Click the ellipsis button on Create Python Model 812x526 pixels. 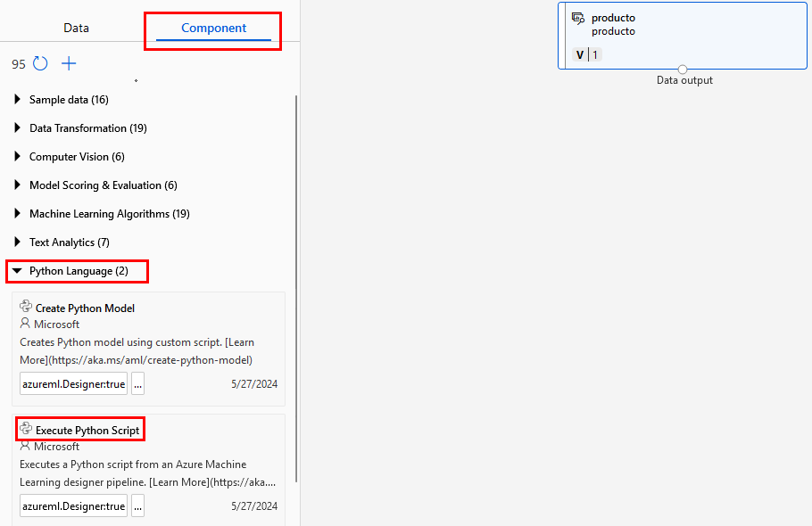click(137, 384)
